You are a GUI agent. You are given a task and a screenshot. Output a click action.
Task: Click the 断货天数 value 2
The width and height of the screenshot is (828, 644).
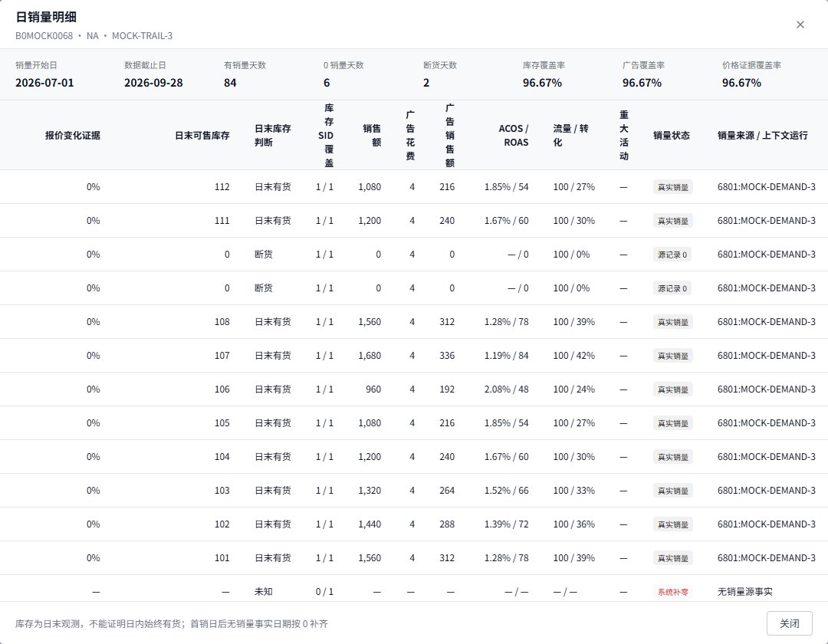[x=426, y=83]
